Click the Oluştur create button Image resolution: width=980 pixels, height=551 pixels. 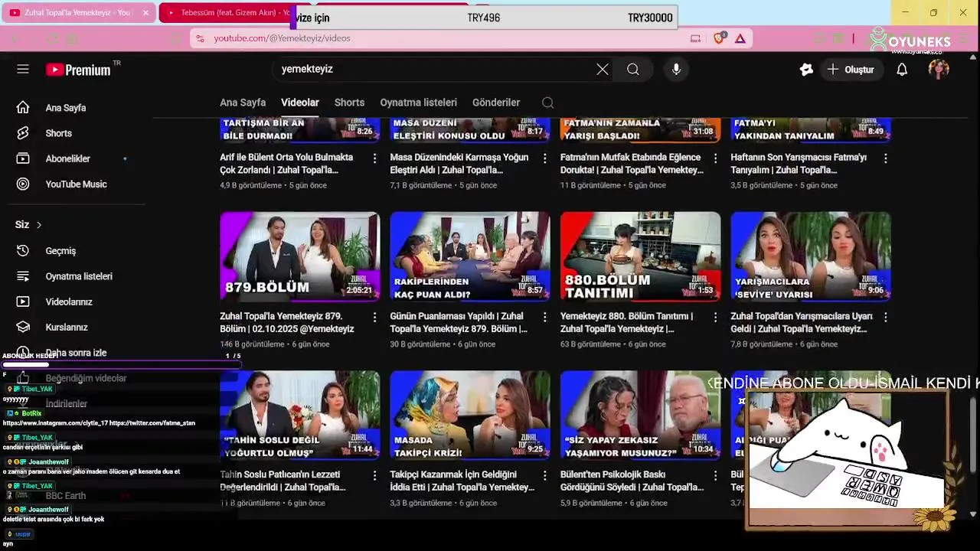[850, 69]
